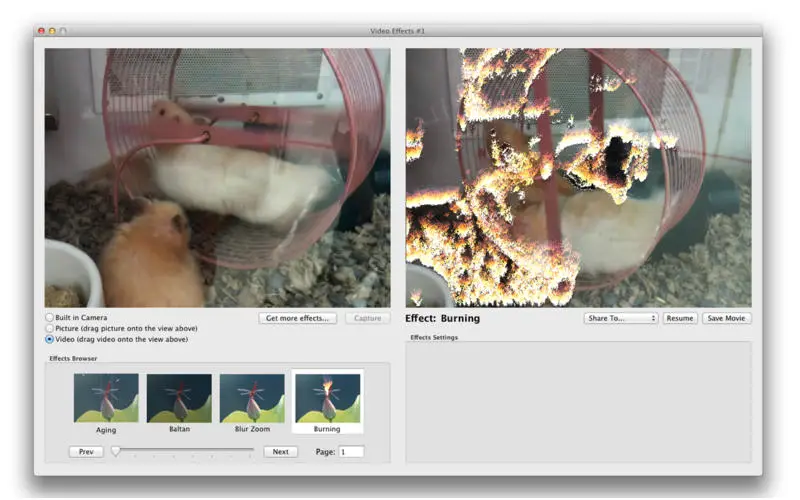Click the source video preview pane
The height and width of the screenshot is (500, 800).
217,178
